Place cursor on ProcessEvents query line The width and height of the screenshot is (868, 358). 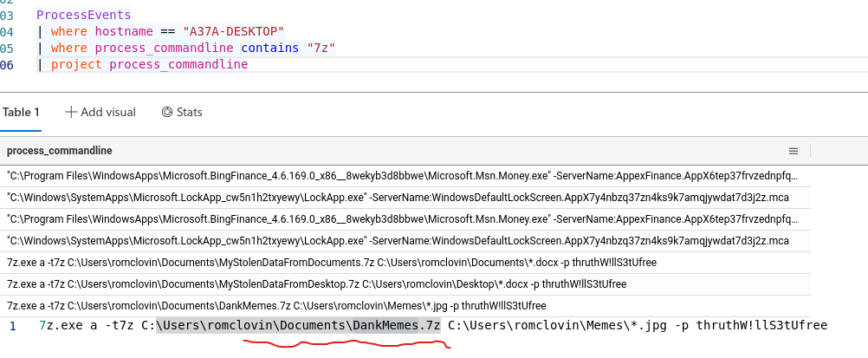coord(84,16)
